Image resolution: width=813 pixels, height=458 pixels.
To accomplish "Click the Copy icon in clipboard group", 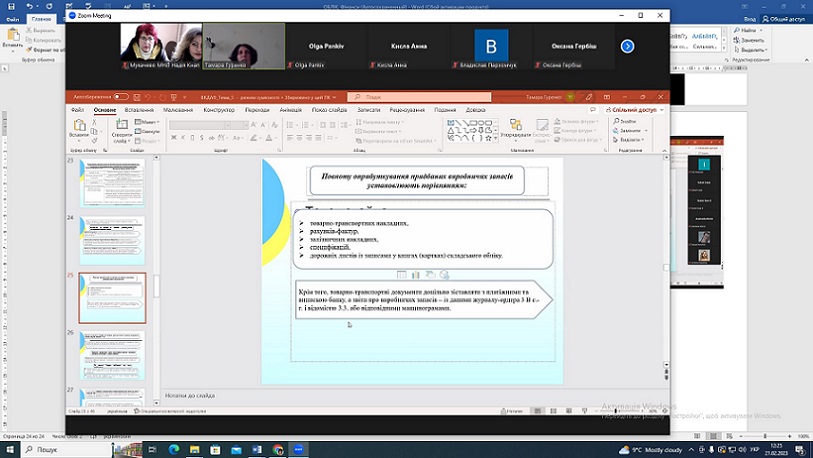I will click(94, 131).
